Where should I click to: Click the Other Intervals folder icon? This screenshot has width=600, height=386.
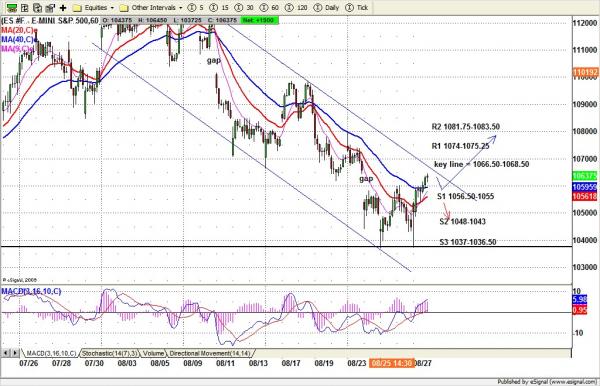coord(124,8)
